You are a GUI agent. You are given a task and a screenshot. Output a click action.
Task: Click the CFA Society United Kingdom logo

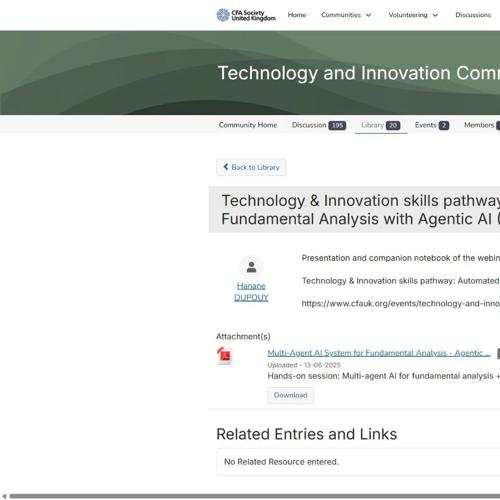coord(246,15)
